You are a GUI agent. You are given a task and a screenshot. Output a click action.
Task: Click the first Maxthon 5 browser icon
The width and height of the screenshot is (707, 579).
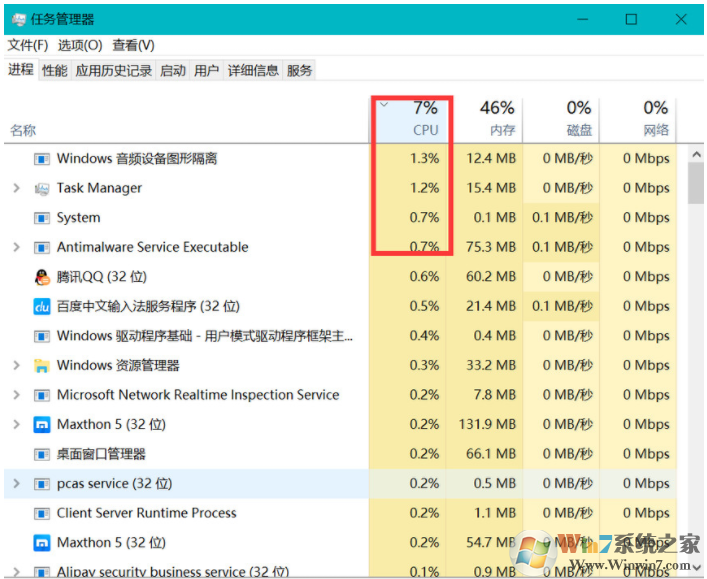(42, 425)
